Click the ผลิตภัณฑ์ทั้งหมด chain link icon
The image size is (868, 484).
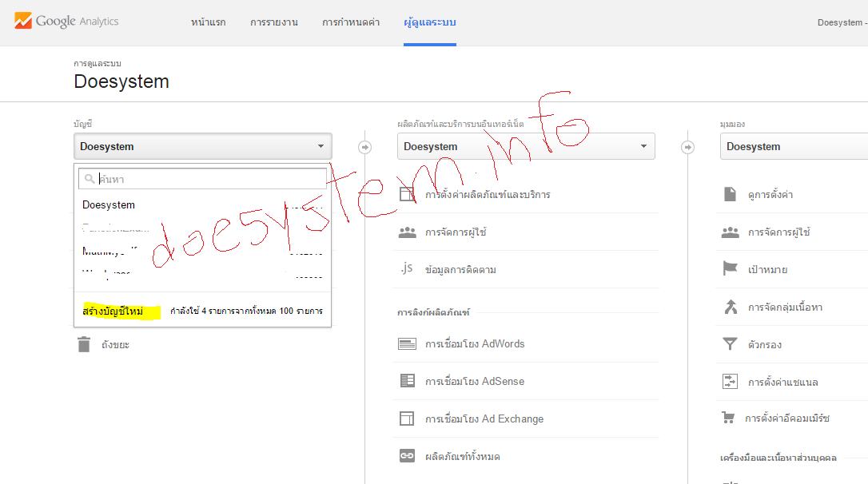[x=407, y=456]
